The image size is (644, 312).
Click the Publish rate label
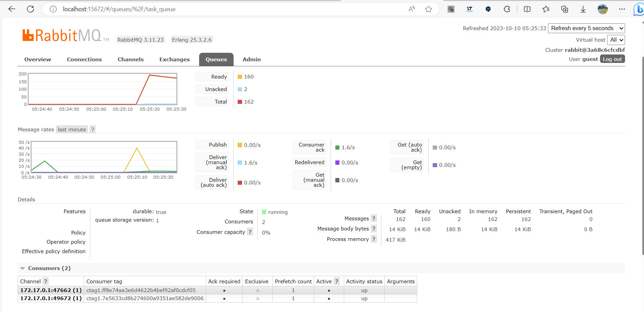click(212, 144)
